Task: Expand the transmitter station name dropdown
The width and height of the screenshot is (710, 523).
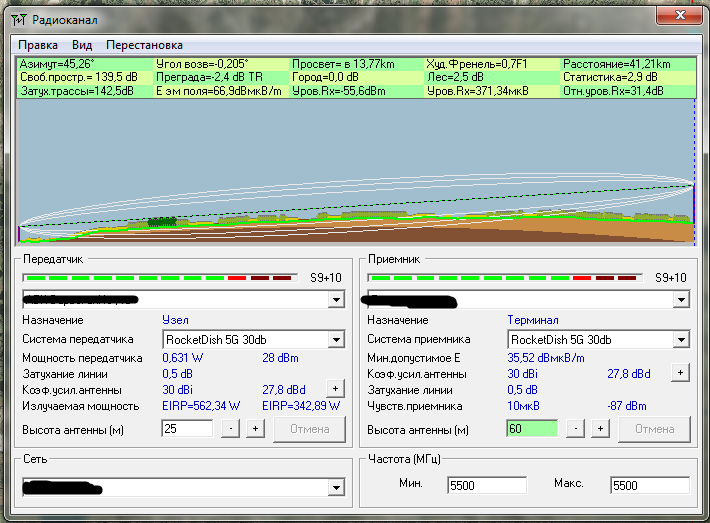Action: pyautogui.click(x=335, y=299)
